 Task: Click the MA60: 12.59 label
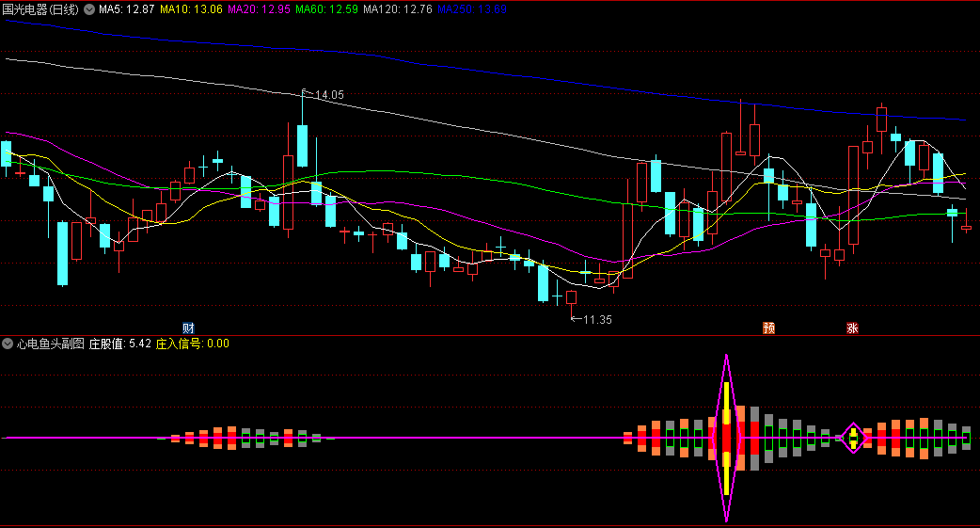pyautogui.click(x=327, y=9)
